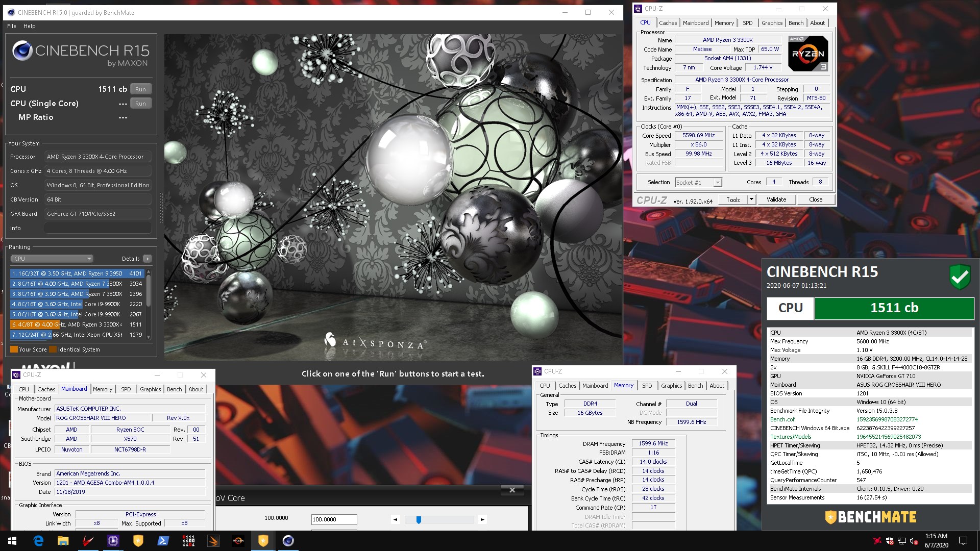Click the Details arrow button in Ranking
This screenshot has width=980, height=551.
tap(147, 259)
